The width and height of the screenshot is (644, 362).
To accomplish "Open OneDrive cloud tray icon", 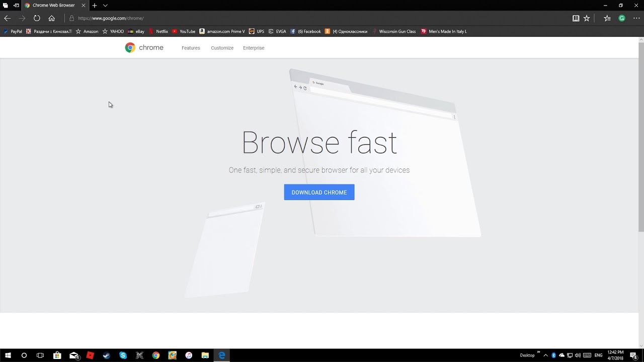I will point(561,355).
